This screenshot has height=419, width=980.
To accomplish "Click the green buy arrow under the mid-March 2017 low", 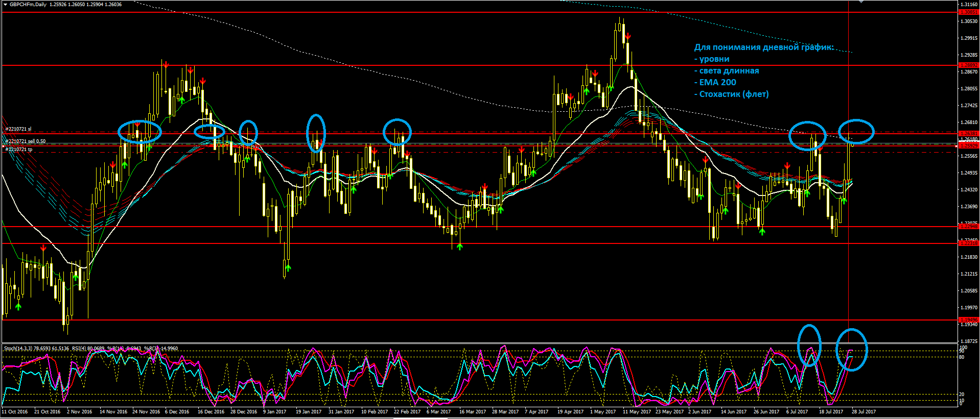I will pos(459,247).
